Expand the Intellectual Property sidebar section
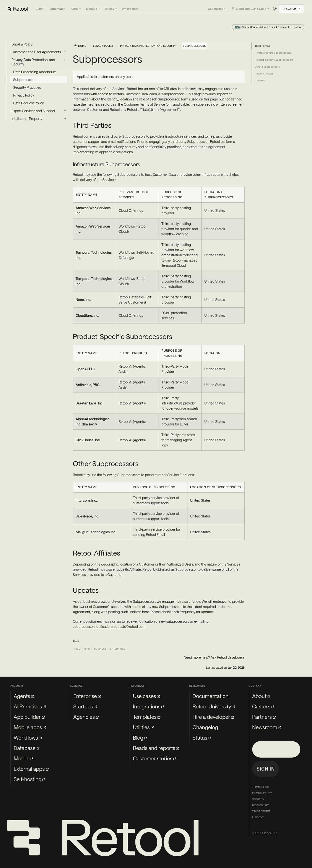Screen dimensions: 312x868 coord(65,119)
